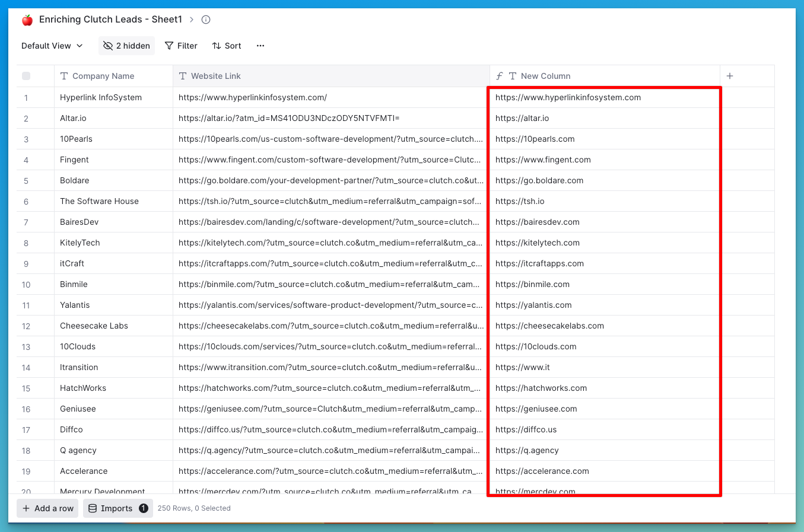Screen dimensions: 804x532
Task: Click New Column cell https://itcraftapps.com
Action: pyautogui.click(x=605, y=263)
